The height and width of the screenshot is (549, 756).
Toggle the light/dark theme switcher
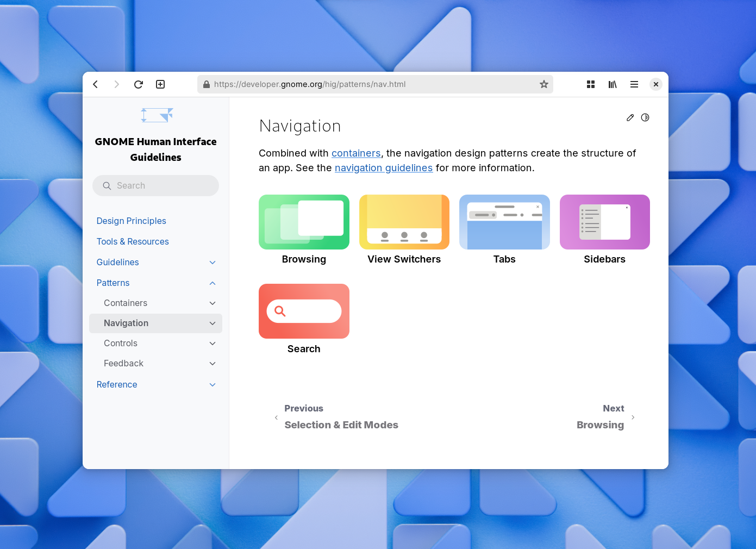pyautogui.click(x=645, y=117)
